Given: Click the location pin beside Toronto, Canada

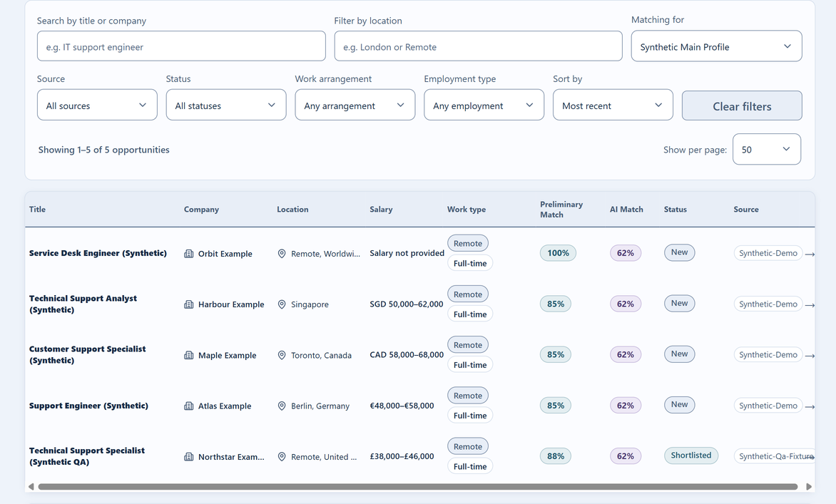Looking at the screenshot, I should click(x=282, y=355).
